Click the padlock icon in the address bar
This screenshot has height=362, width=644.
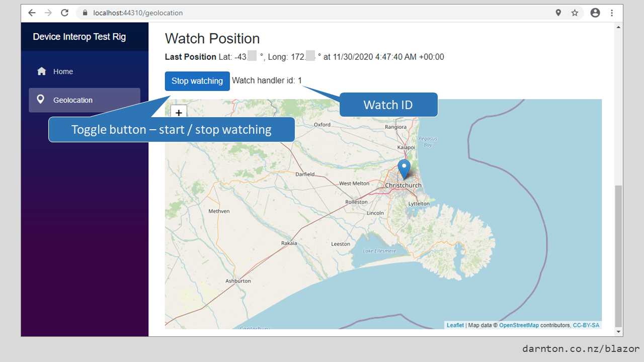point(85,13)
